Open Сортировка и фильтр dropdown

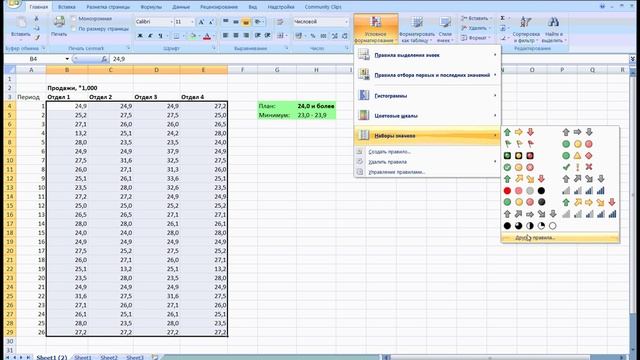pyautogui.click(x=526, y=29)
